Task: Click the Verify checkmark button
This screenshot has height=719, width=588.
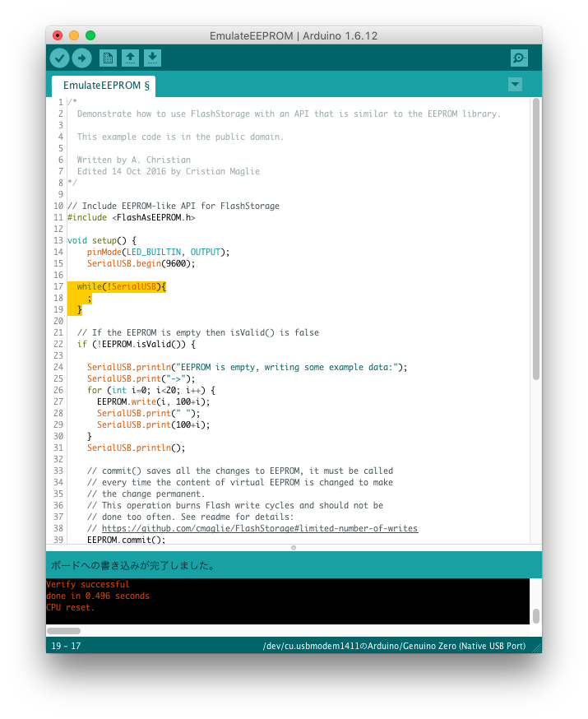Action: [59, 58]
